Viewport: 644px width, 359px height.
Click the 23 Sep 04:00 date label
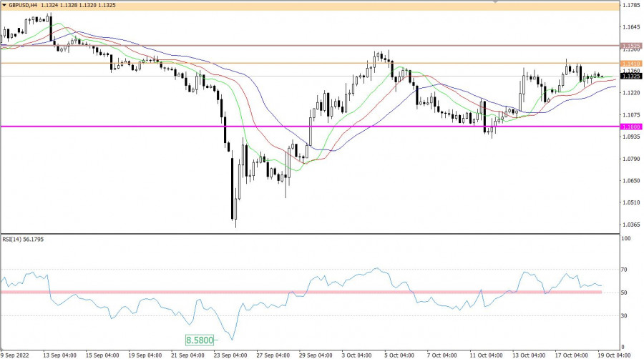point(229,354)
